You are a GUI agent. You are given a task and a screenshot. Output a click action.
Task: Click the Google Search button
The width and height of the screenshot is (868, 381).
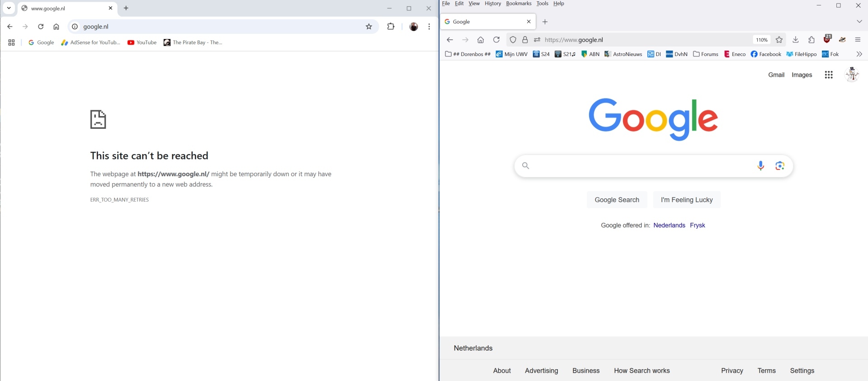pos(617,200)
